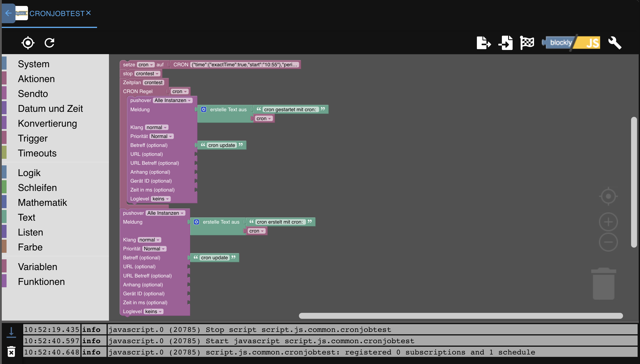Click the checkered flag check-blocks icon
Screen dimensions: 640x364
tap(527, 43)
